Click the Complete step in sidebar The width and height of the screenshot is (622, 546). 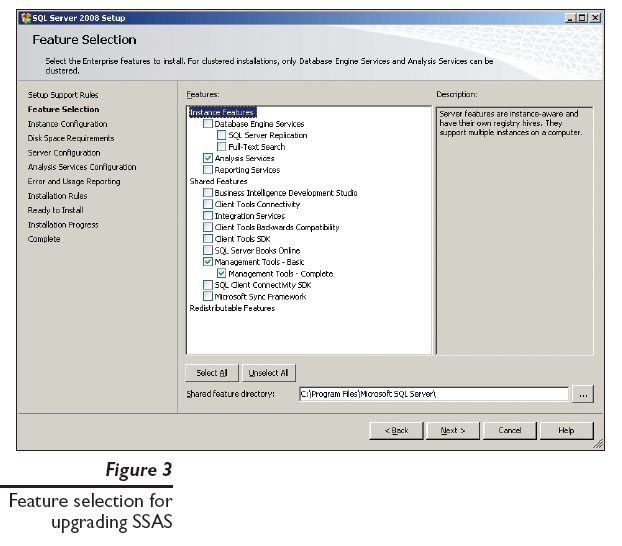pyautogui.click(x=44, y=239)
